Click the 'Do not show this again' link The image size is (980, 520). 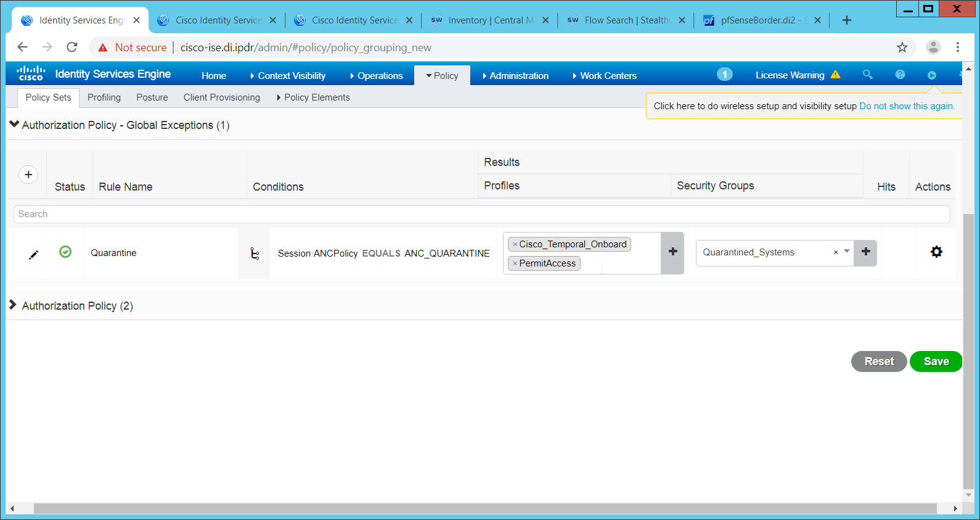tap(907, 106)
